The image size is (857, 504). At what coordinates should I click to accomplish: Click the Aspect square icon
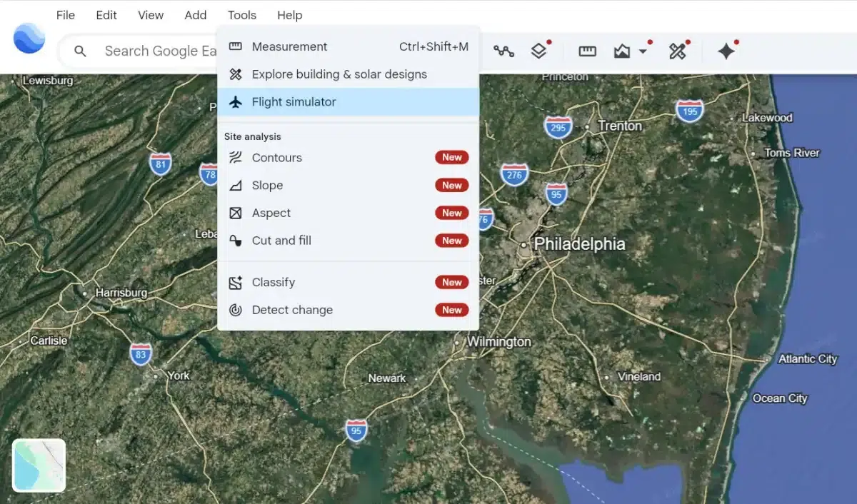coord(236,213)
